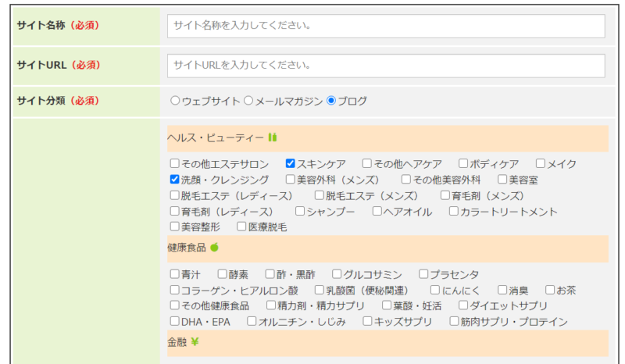625x364 pixels.
Task: Check the コラーゲン・ヒアルロン酸 checkbox
Action: [x=174, y=290]
